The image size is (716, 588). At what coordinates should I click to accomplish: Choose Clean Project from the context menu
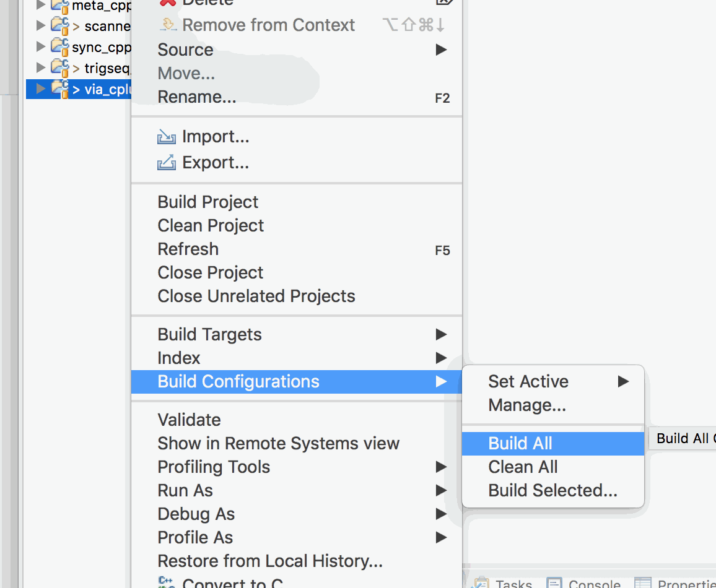tap(210, 225)
